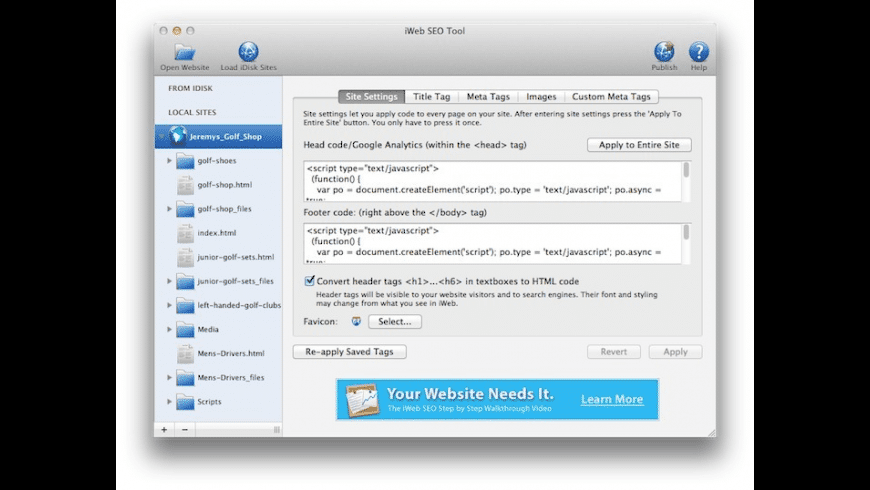The width and height of the screenshot is (870, 490).
Task: Expand the golf-shoes folder
Action: 169,160
